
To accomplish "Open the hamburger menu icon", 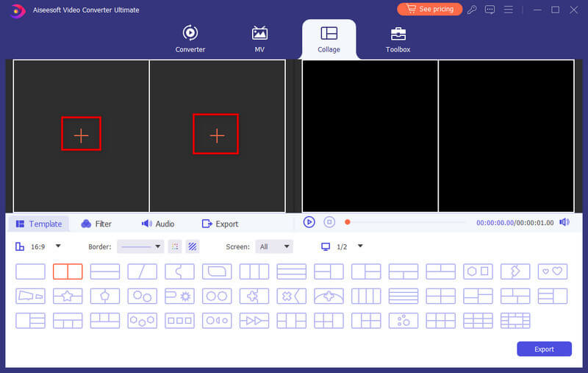I will (508, 10).
